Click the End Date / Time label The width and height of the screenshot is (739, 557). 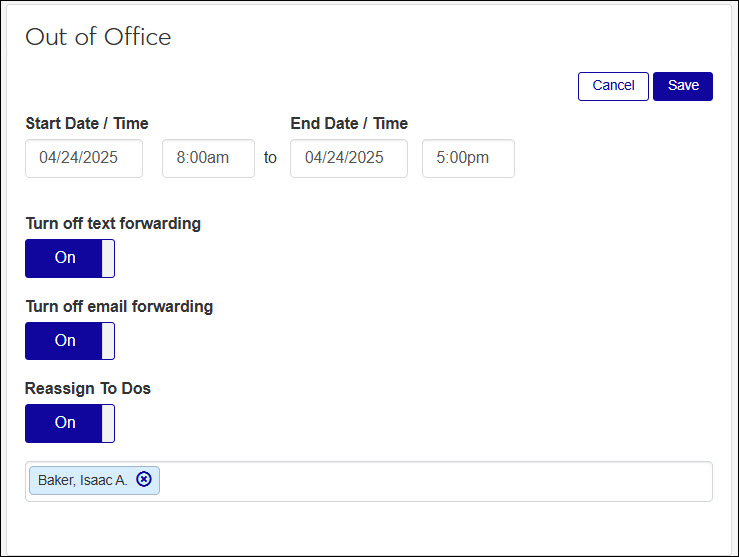coord(349,124)
